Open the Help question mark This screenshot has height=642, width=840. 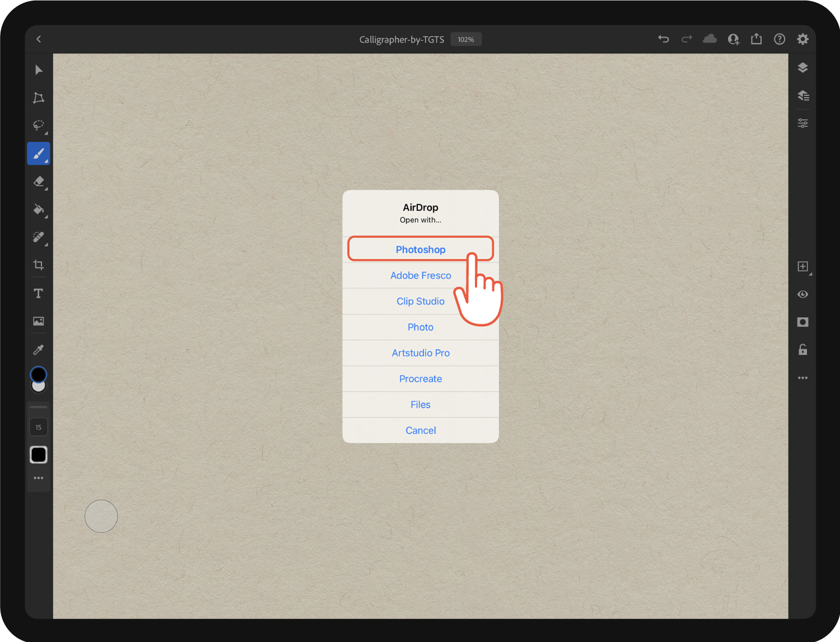coord(780,39)
